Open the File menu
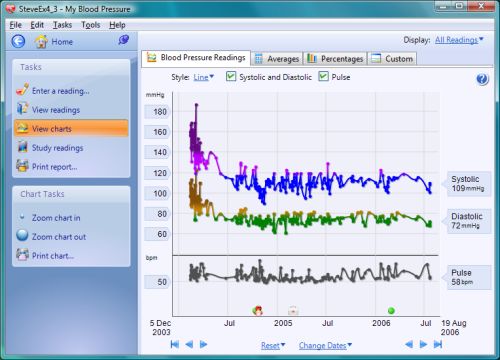The image size is (500, 360). (x=15, y=25)
